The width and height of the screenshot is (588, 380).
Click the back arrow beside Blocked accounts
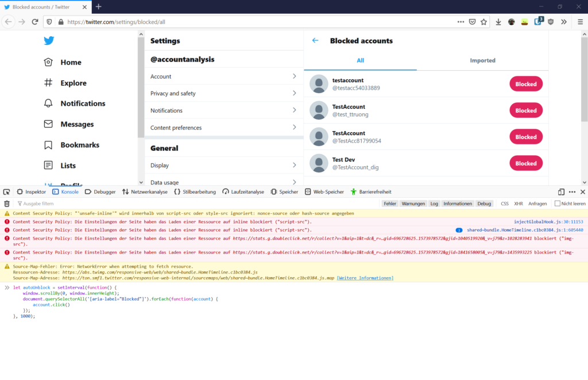pos(315,41)
